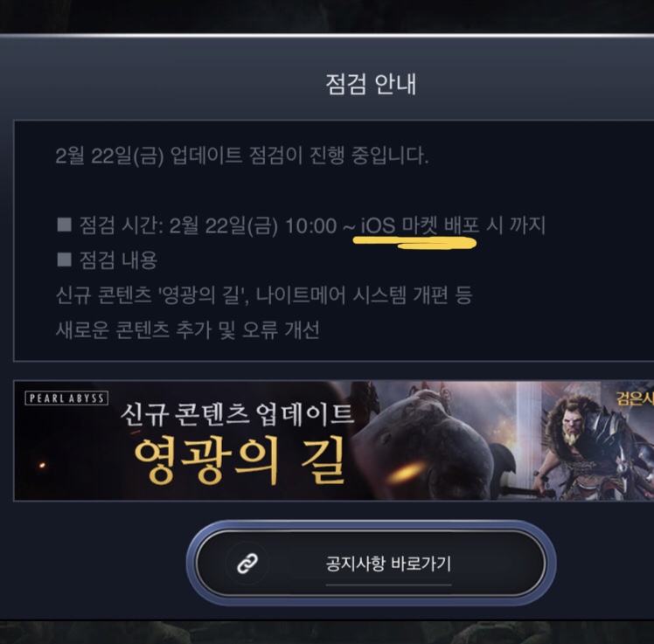This screenshot has height=644, width=654.
Task: Click the 점검 시간 label text
Action: pos(121,225)
